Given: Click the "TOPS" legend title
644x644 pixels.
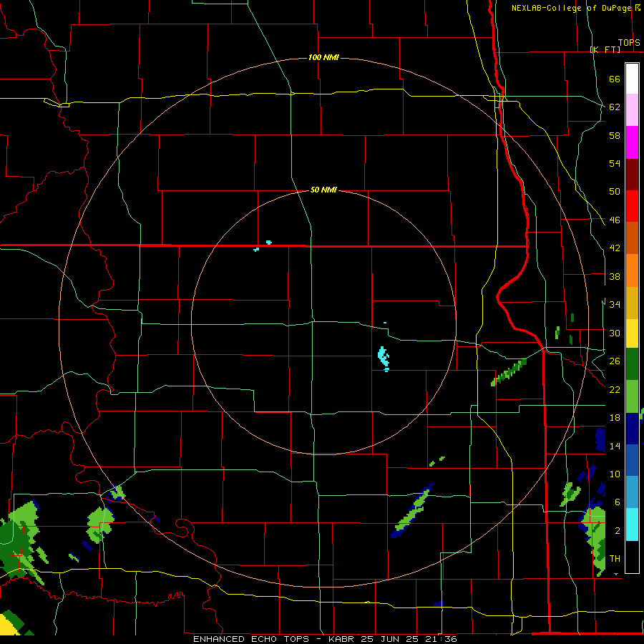Looking at the screenshot, I should click(x=629, y=43).
